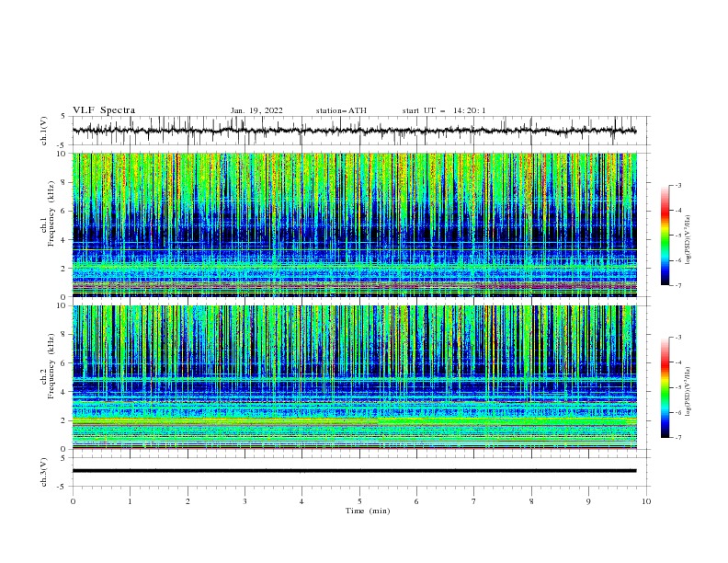The height and width of the screenshot is (563, 728).
Task: Click the "VLF Spectra" title text
Action: coord(104,110)
